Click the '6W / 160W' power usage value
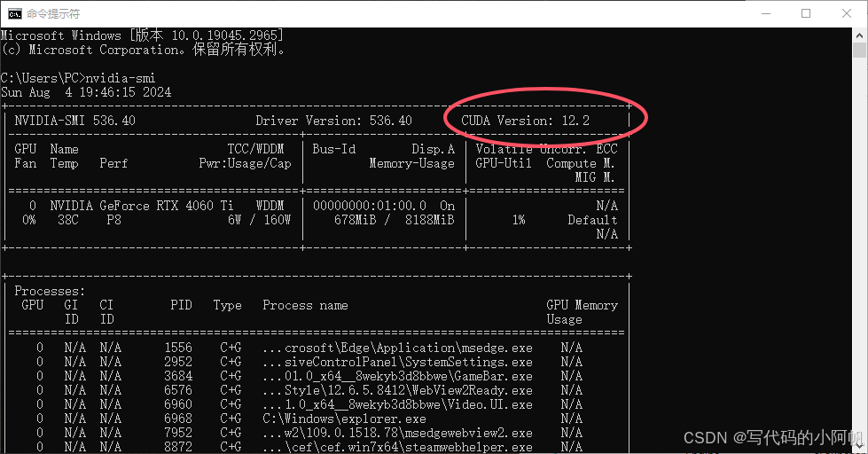This screenshot has width=868, height=454. click(x=259, y=221)
